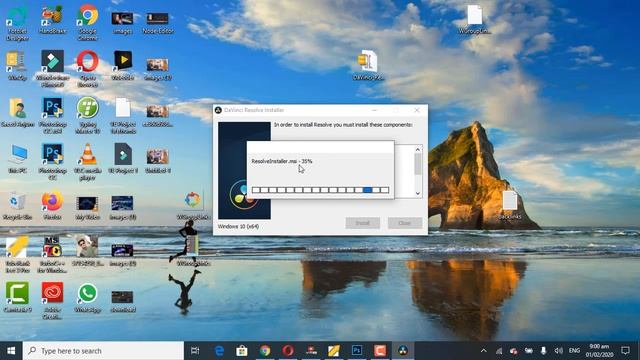Open the Camtasia 9 desktop shortcut
The height and width of the screenshot is (360, 640).
point(17,297)
